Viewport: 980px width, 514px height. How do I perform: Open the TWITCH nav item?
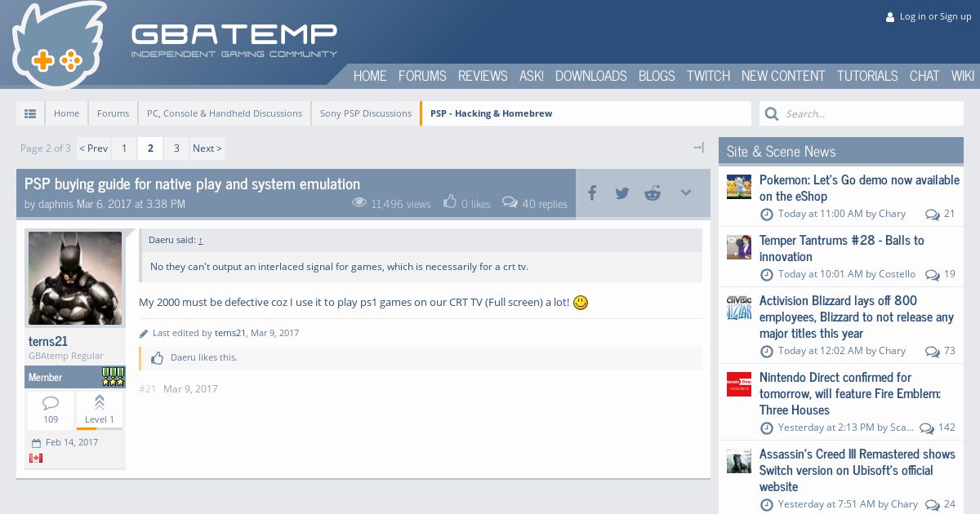pos(708,76)
